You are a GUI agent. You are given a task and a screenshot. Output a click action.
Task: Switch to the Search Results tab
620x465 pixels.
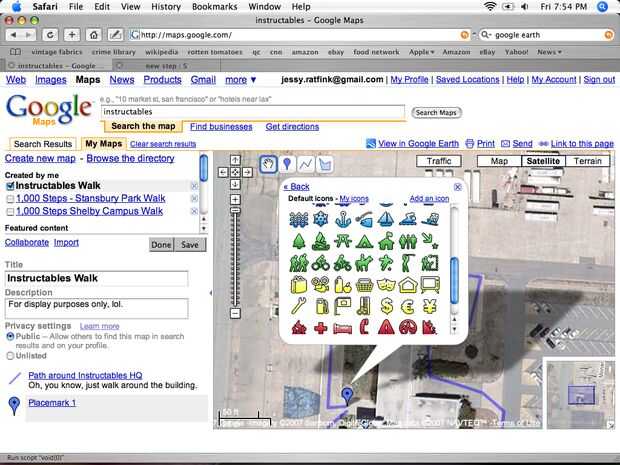(43, 144)
